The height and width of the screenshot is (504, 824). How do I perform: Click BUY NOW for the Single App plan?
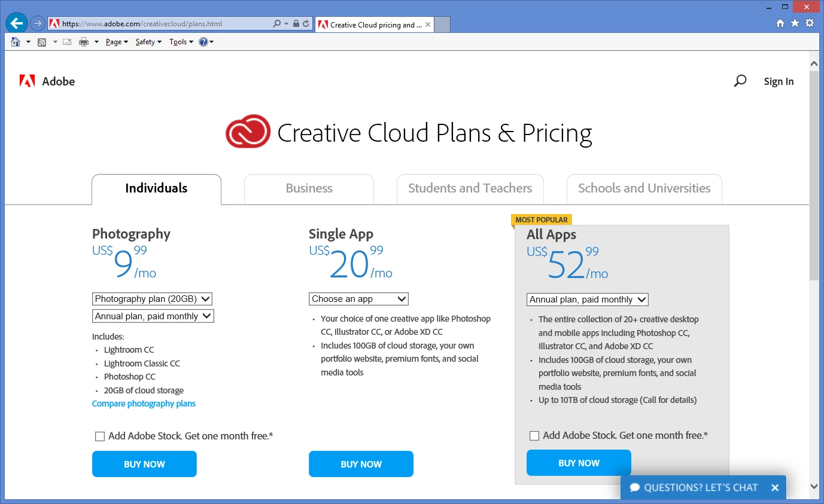coord(361,464)
